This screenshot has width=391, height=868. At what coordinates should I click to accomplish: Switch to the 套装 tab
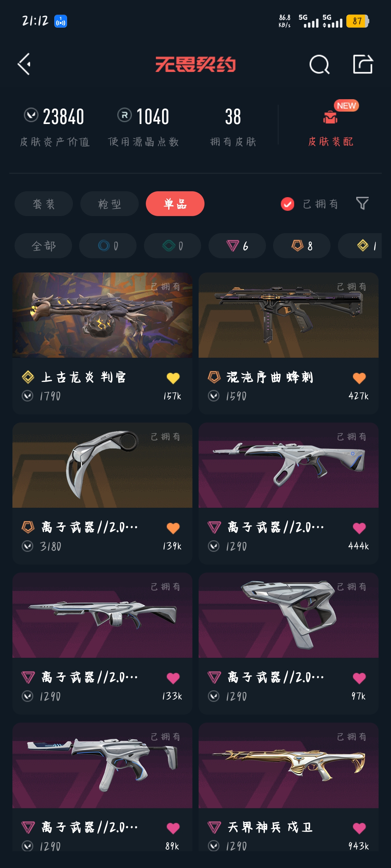coord(43,204)
